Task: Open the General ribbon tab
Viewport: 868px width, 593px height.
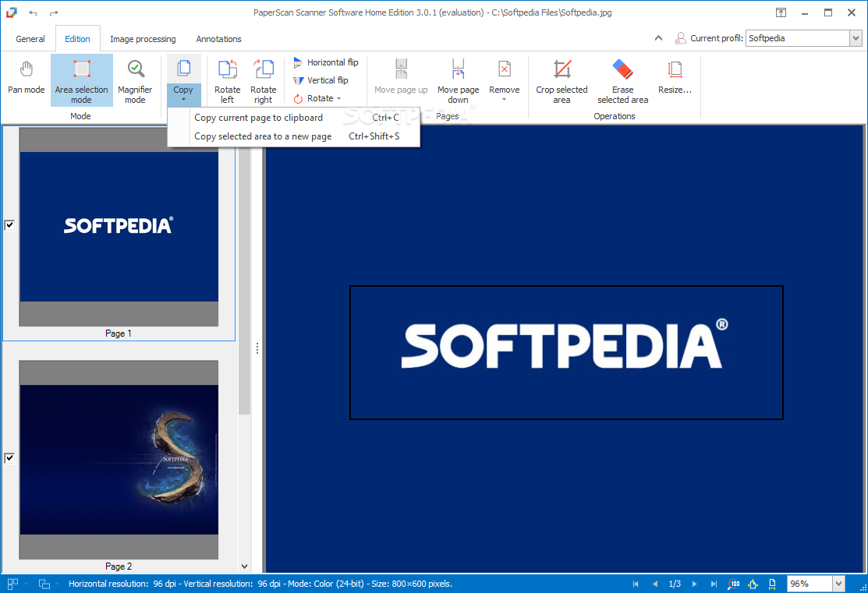Action: tap(30, 39)
